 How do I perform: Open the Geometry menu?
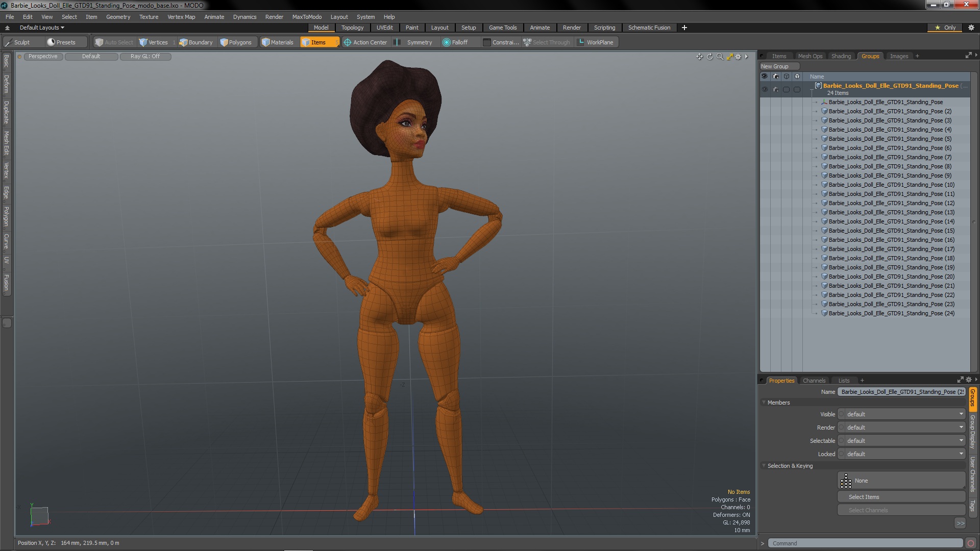tap(118, 17)
